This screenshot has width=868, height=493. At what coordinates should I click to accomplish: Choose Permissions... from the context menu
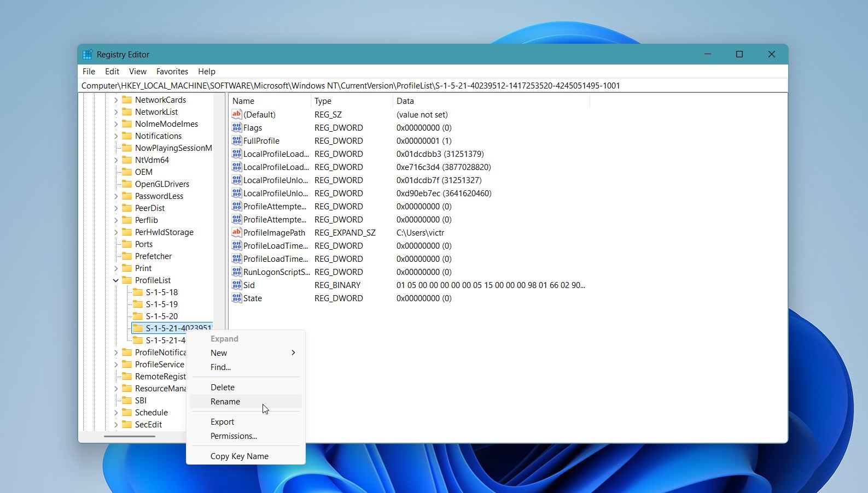click(246, 436)
